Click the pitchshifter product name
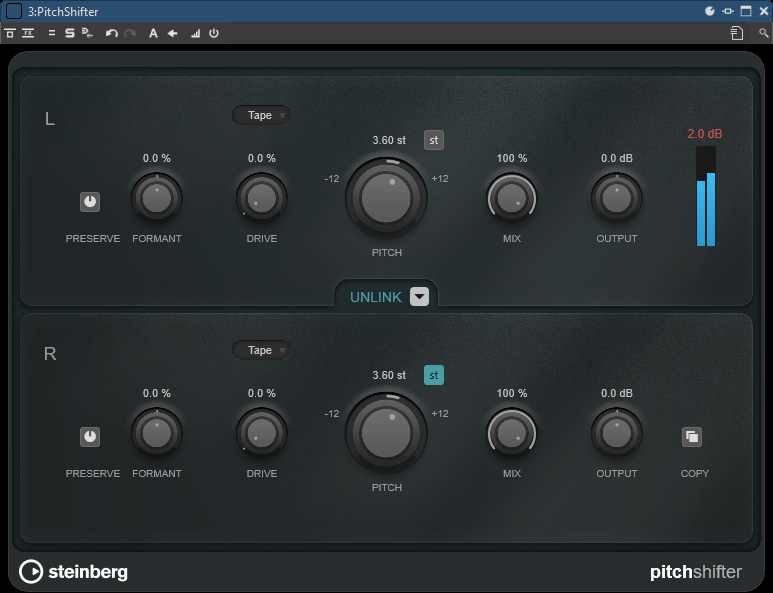The height and width of the screenshot is (593, 773). click(x=696, y=572)
